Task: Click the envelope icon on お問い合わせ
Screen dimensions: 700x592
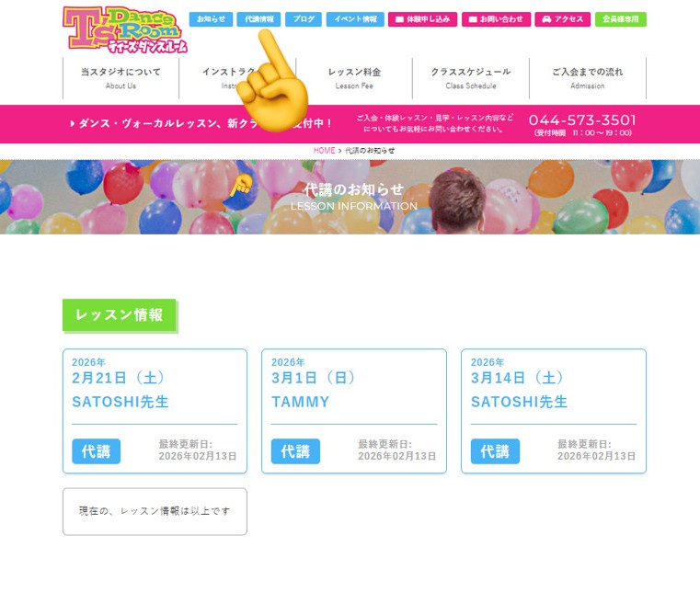Action: (x=473, y=19)
